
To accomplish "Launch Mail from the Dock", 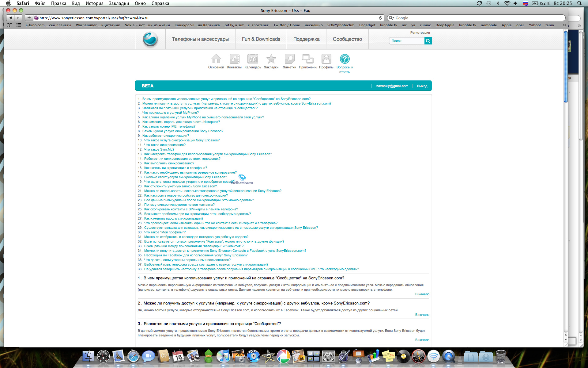I will 118,356.
